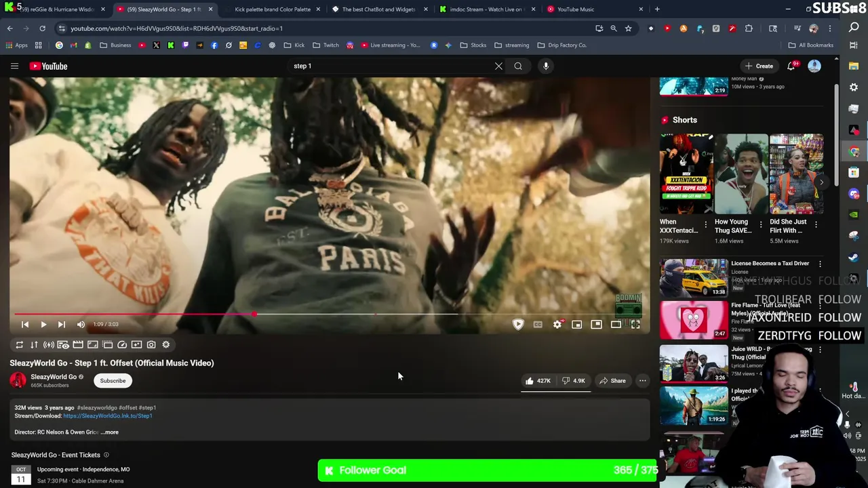Seek along the red progress bar
The image size is (868, 488).
(330, 314)
